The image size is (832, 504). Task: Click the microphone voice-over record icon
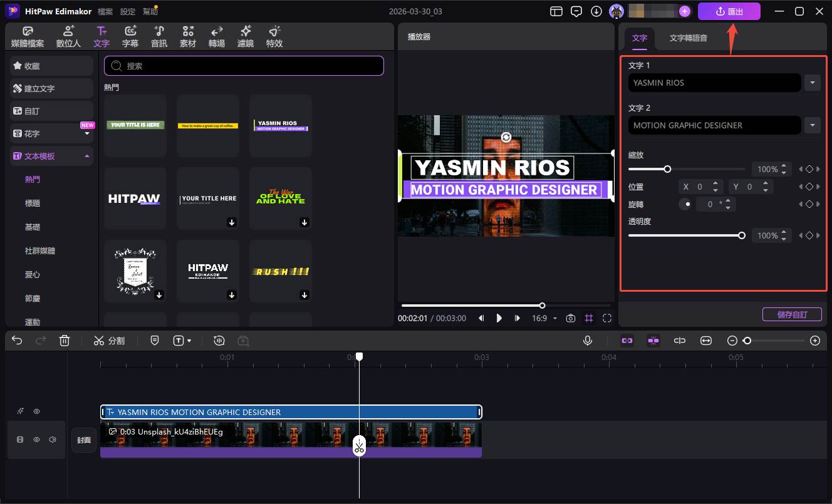588,341
